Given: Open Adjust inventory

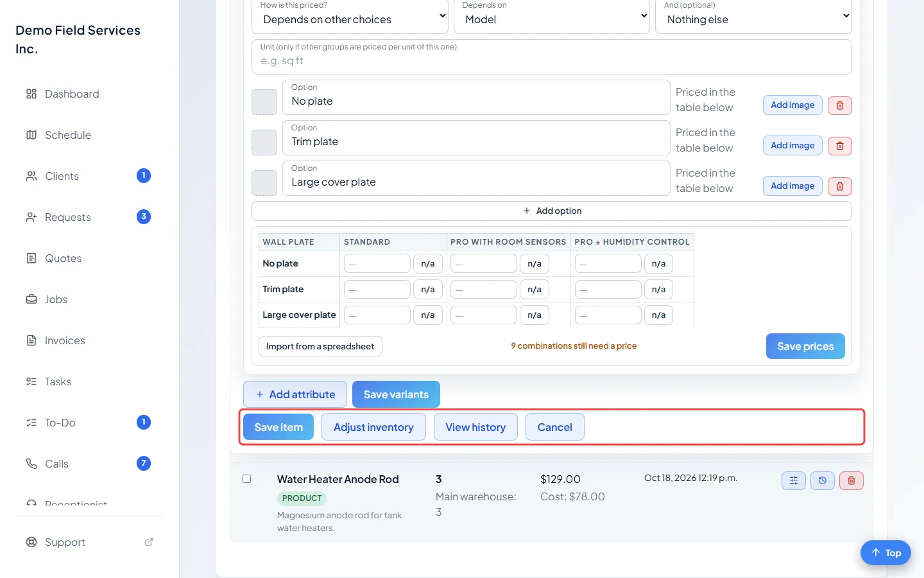Looking at the screenshot, I should click(373, 427).
